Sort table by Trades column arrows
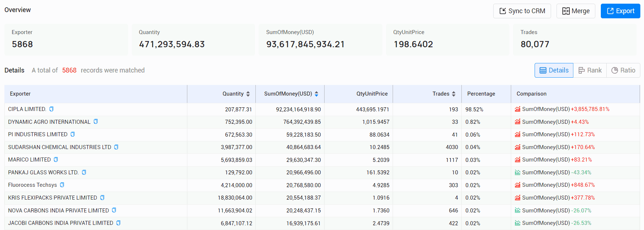The image size is (644, 230). pyautogui.click(x=454, y=94)
